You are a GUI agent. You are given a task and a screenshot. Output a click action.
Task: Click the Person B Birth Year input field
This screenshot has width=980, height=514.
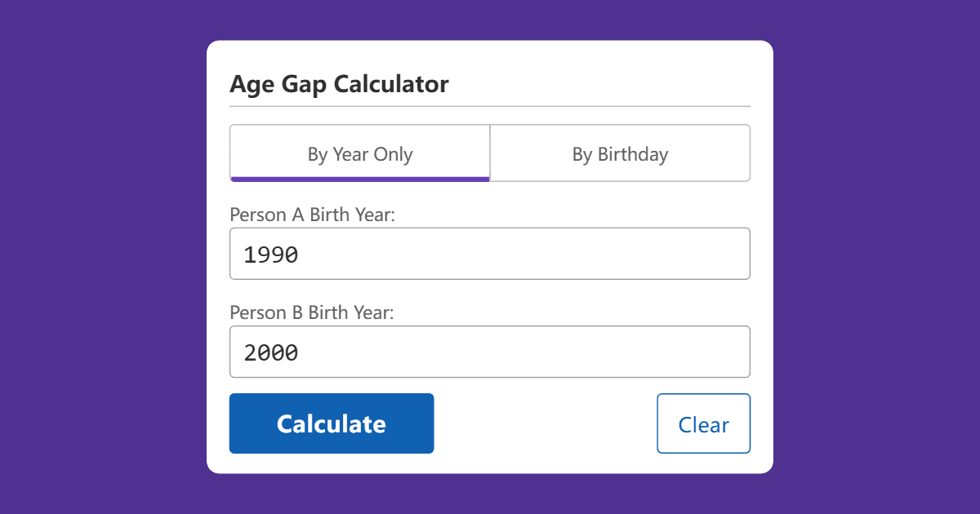pos(490,352)
